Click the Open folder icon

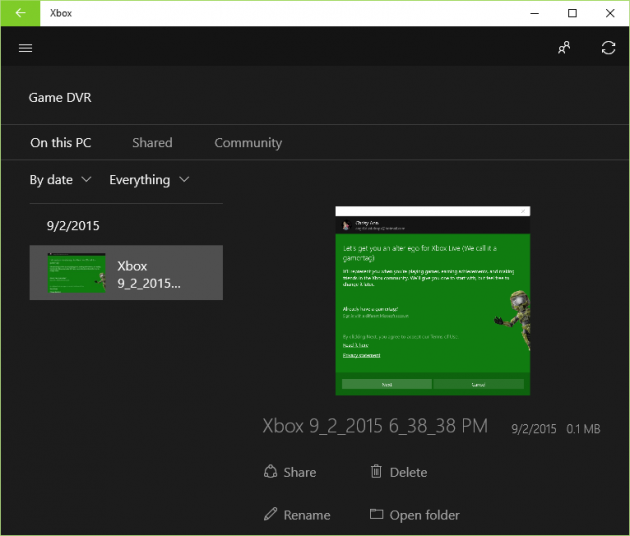pyautogui.click(x=376, y=514)
